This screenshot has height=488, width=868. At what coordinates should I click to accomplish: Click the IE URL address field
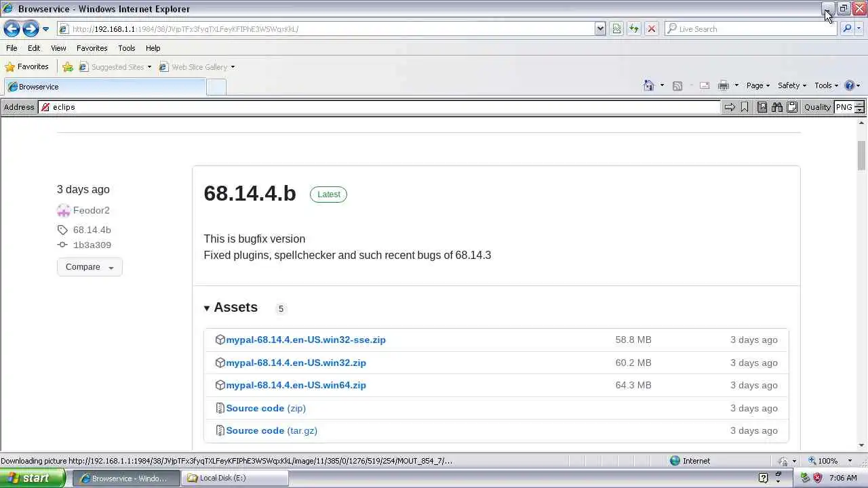(x=325, y=29)
